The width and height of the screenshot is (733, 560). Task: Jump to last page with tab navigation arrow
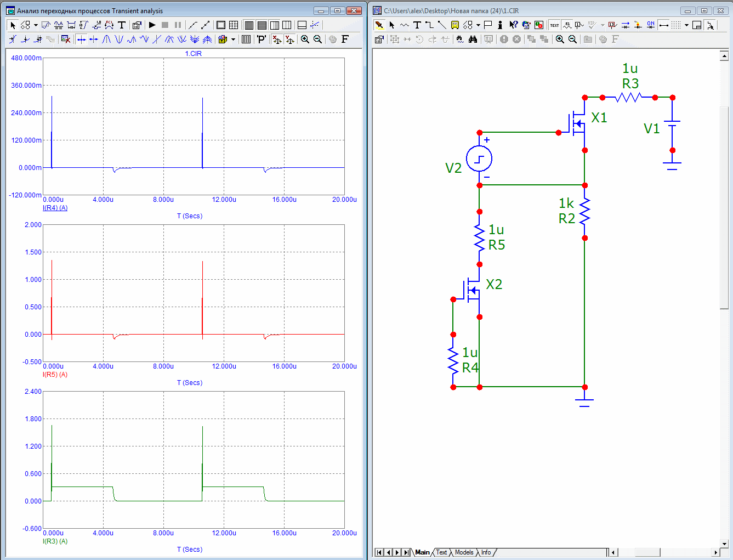406,552
